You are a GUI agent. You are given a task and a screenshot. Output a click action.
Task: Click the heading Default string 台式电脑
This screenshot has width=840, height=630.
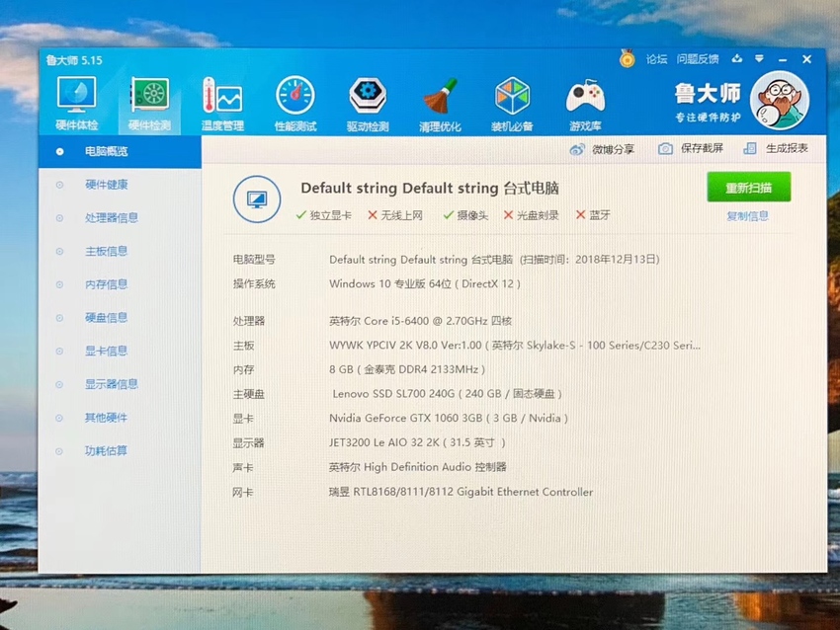pos(430,189)
